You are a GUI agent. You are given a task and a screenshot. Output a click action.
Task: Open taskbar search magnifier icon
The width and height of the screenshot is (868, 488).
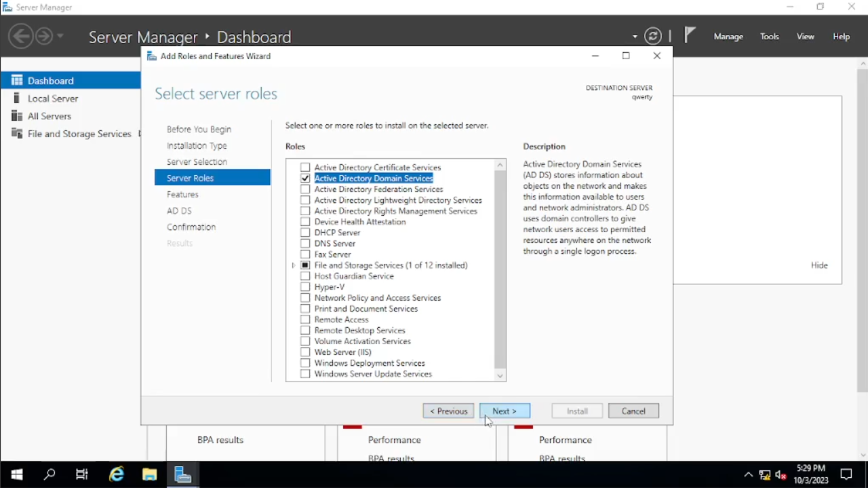(x=50, y=474)
